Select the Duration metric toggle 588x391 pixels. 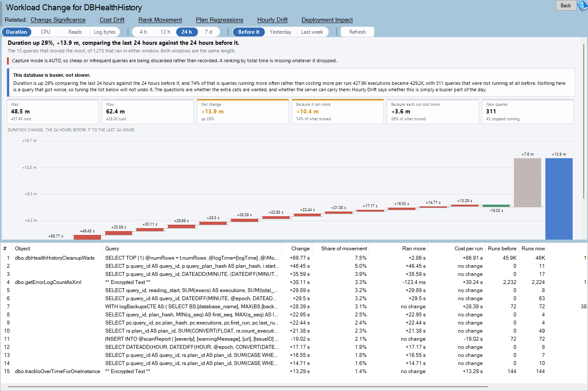pos(17,32)
